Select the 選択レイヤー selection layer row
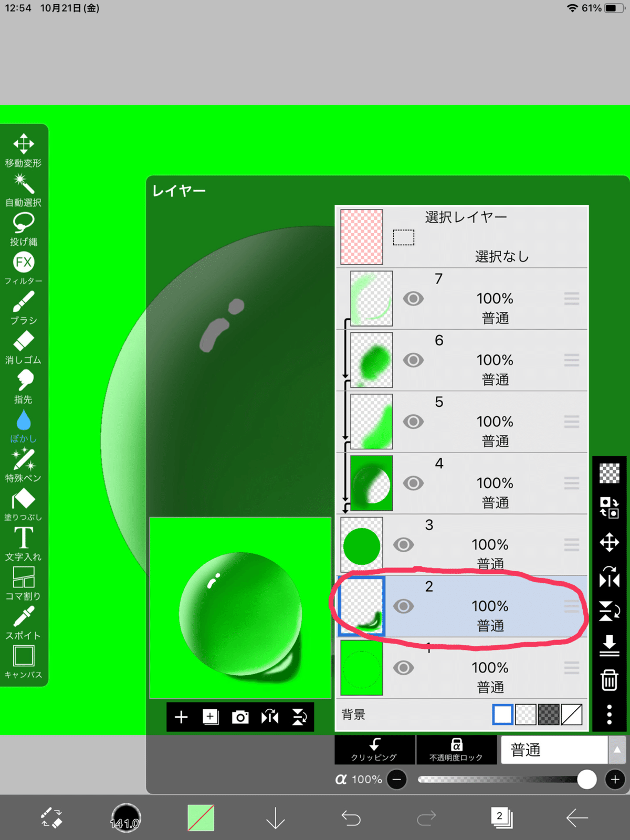 (x=462, y=237)
